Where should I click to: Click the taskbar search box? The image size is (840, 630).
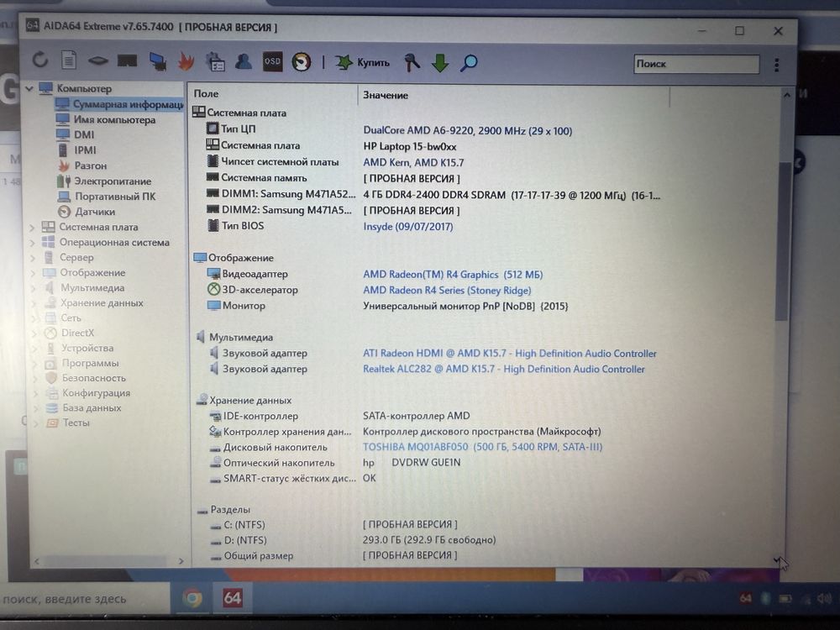(x=83, y=599)
